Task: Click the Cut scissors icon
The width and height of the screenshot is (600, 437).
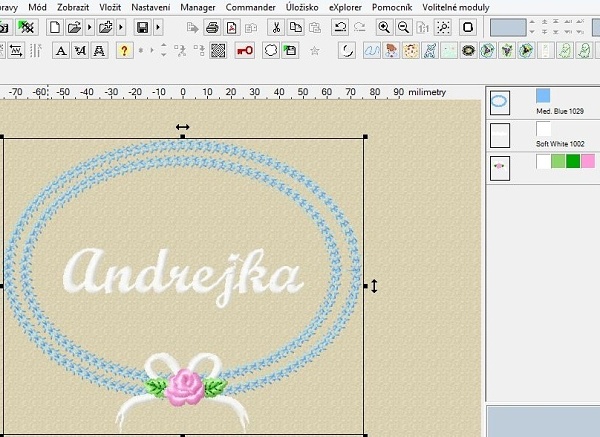Action: pos(275,28)
